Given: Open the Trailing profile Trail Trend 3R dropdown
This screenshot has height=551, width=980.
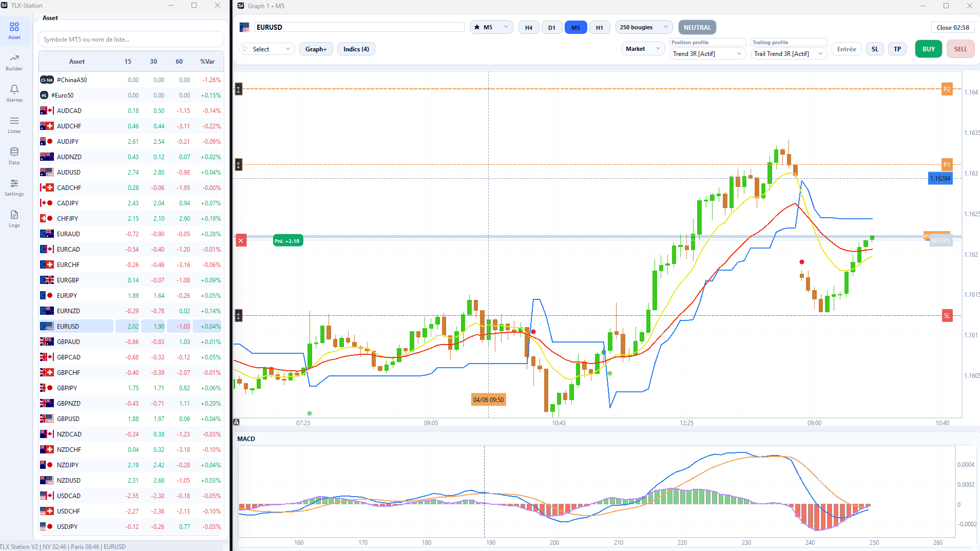Looking at the screenshot, I should coord(789,54).
